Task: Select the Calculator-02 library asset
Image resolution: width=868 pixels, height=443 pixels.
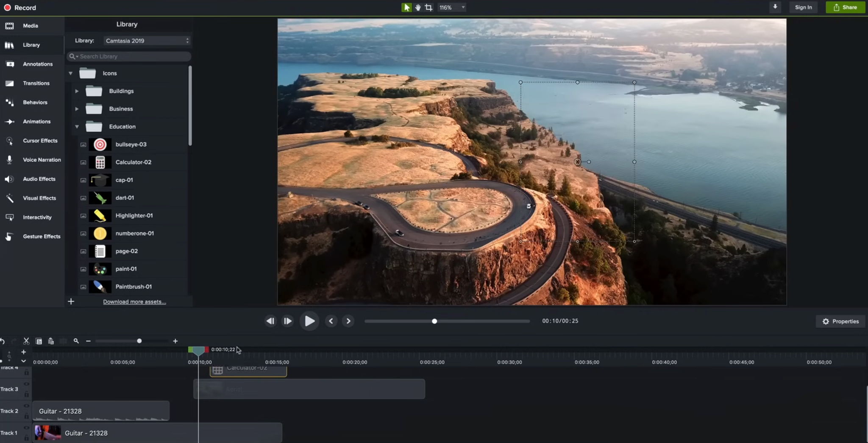Action: click(133, 162)
